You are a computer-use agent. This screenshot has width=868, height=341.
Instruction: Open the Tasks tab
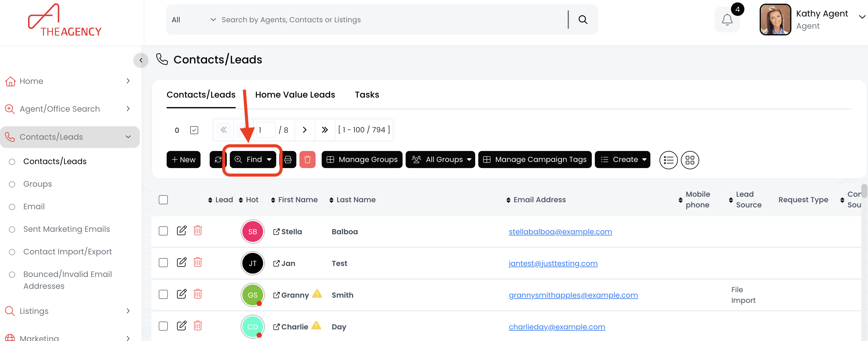(367, 95)
